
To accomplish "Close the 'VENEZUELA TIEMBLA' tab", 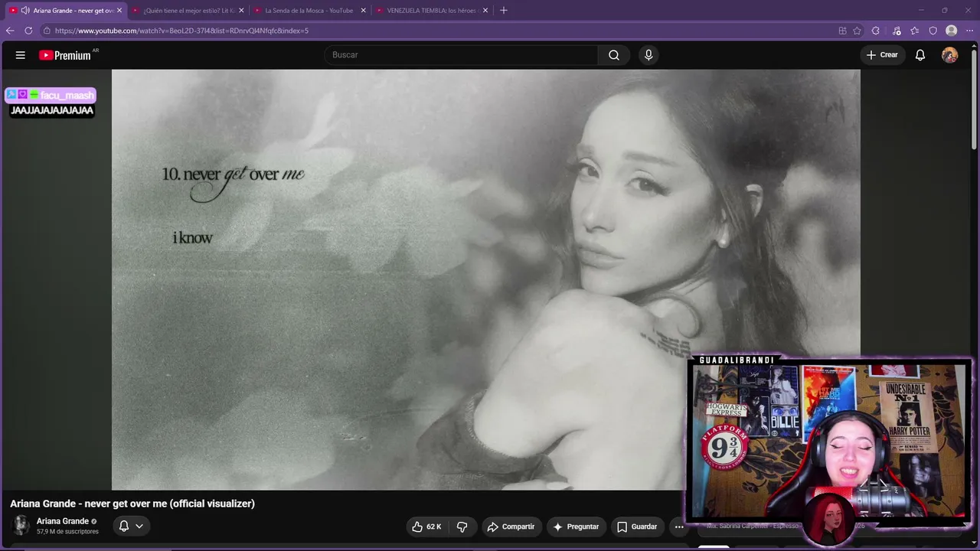I will tap(485, 11).
